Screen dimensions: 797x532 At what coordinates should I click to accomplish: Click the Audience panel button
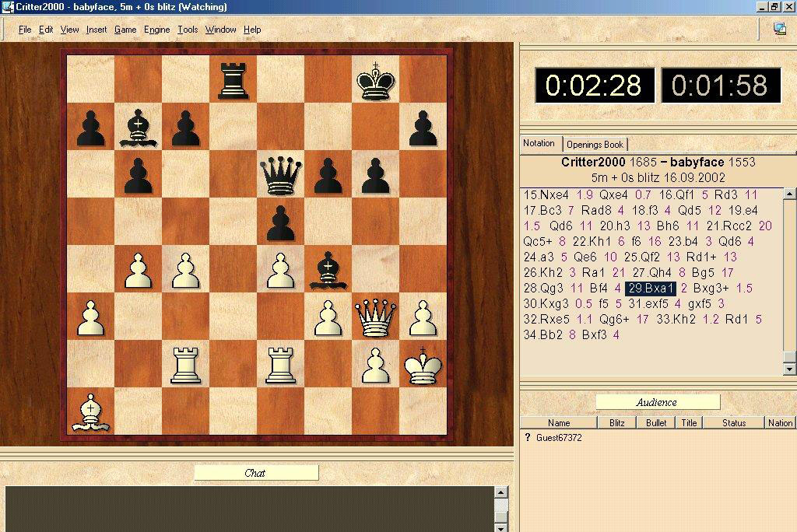657,402
